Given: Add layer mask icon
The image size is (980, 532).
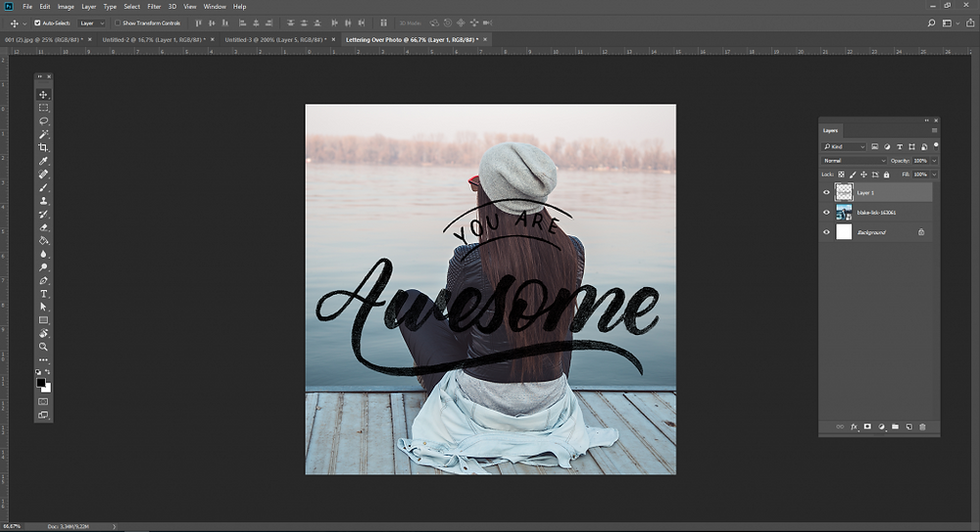Looking at the screenshot, I should (x=867, y=427).
